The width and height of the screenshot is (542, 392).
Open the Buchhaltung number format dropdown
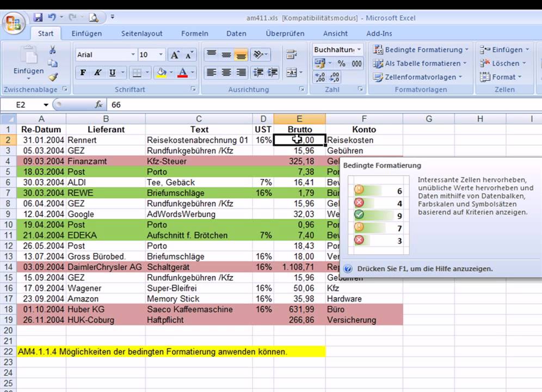click(x=359, y=50)
